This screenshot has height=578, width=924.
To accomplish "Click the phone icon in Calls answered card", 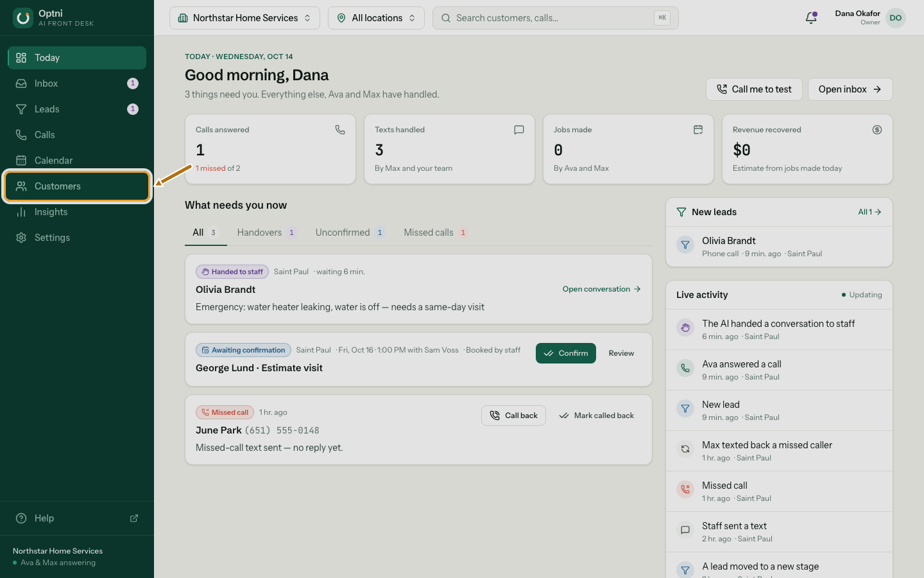I will [340, 130].
